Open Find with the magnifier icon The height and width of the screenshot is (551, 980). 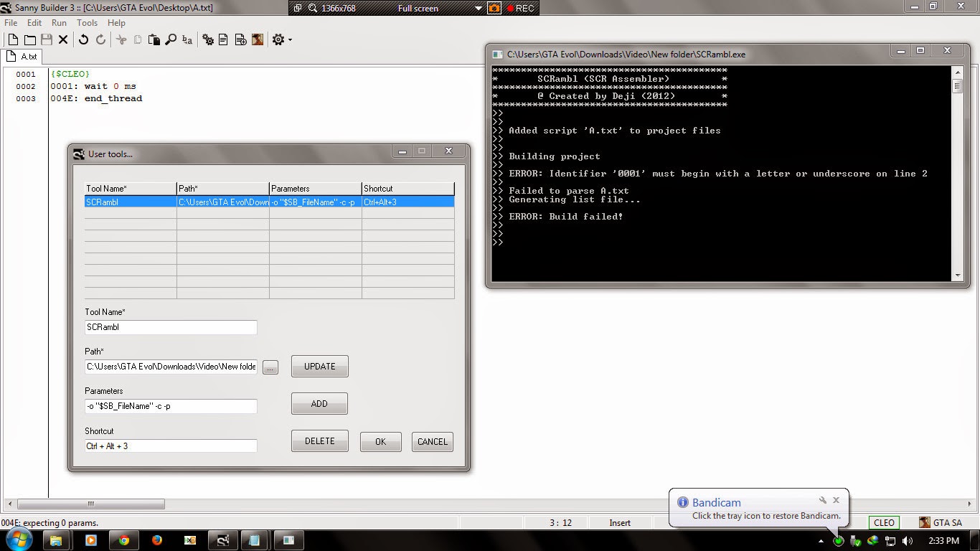point(171,40)
